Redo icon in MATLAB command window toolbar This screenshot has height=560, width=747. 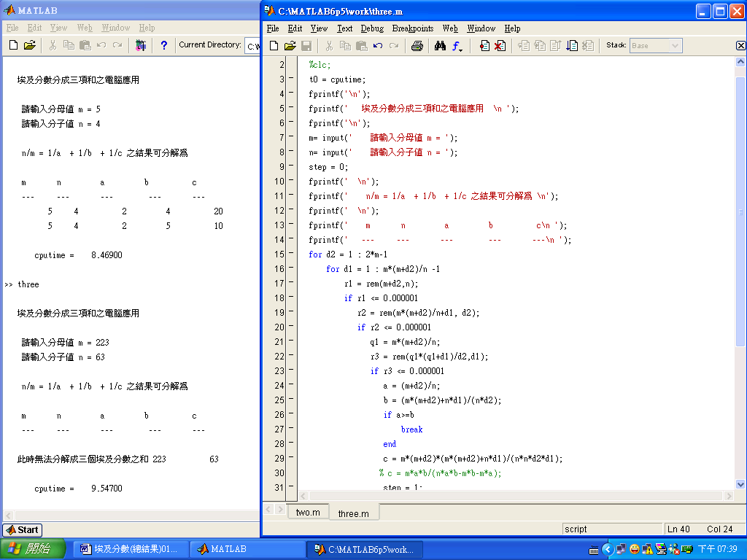[117, 45]
